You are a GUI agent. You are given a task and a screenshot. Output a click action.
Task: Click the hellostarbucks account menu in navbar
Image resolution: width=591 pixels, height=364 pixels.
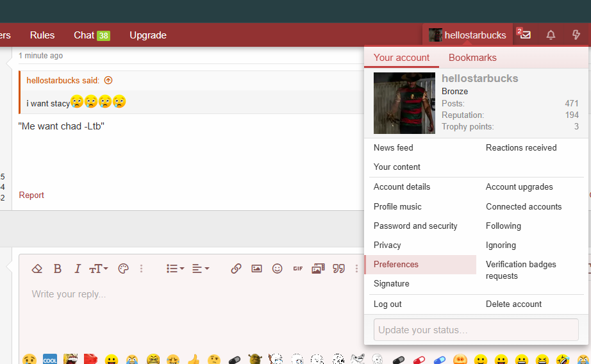click(x=467, y=35)
